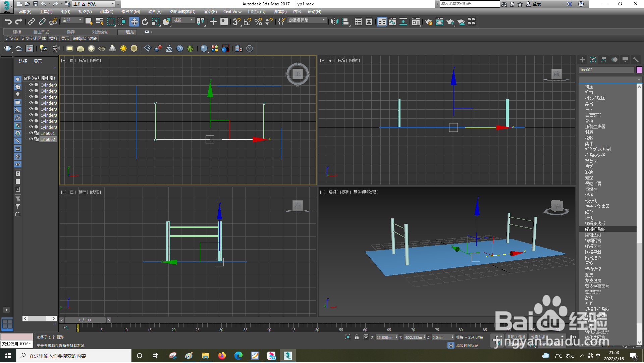Click the Windows search box on taskbar
Screen dimensions: 644x363
[74, 356]
